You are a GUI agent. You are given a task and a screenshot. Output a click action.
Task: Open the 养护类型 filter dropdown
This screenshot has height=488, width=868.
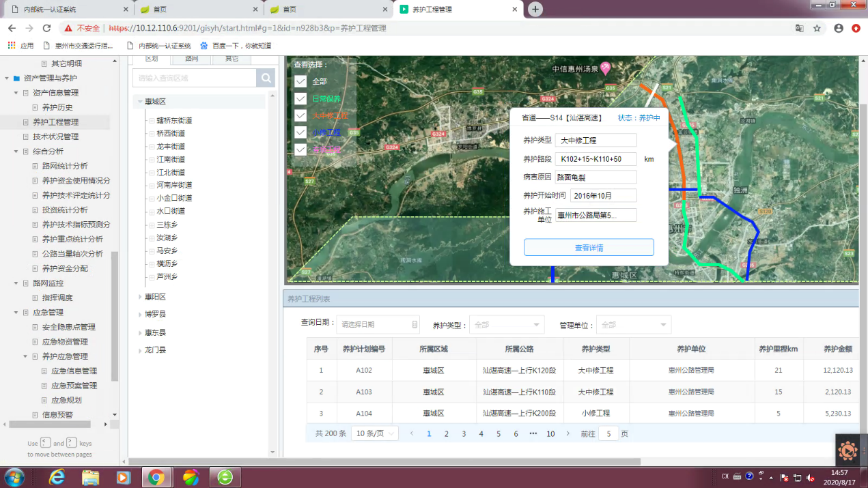506,325
